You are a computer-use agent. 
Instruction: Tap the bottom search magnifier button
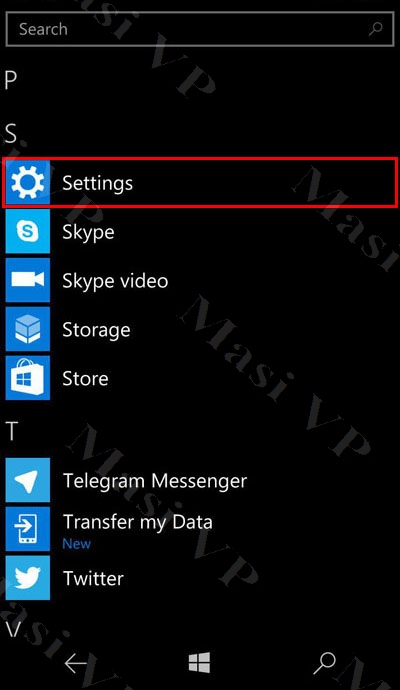(325, 664)
